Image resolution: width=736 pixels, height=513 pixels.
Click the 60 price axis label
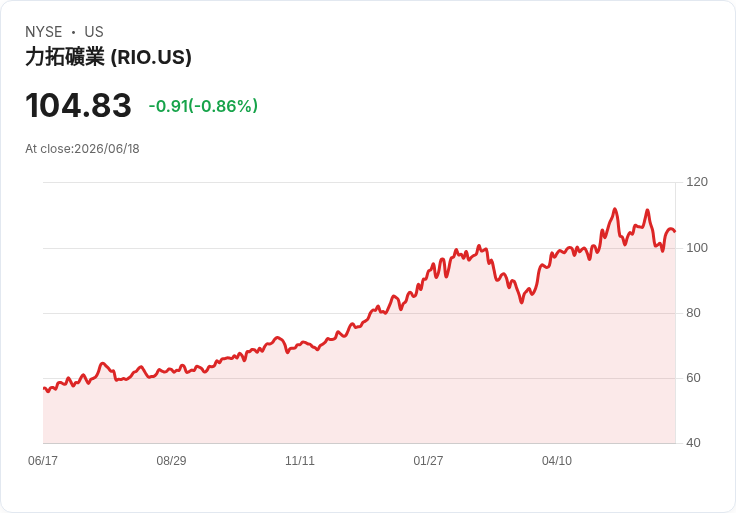[693, 378]
